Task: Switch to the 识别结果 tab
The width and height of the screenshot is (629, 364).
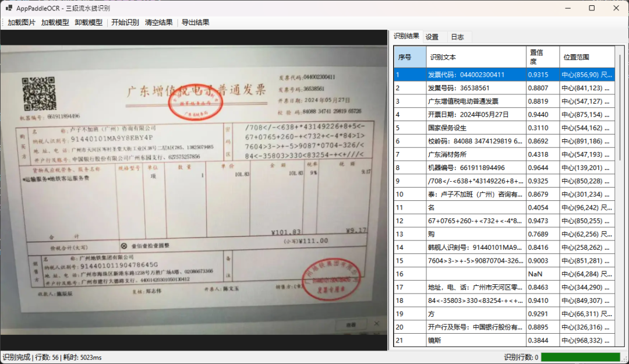Action: [406, 36]
